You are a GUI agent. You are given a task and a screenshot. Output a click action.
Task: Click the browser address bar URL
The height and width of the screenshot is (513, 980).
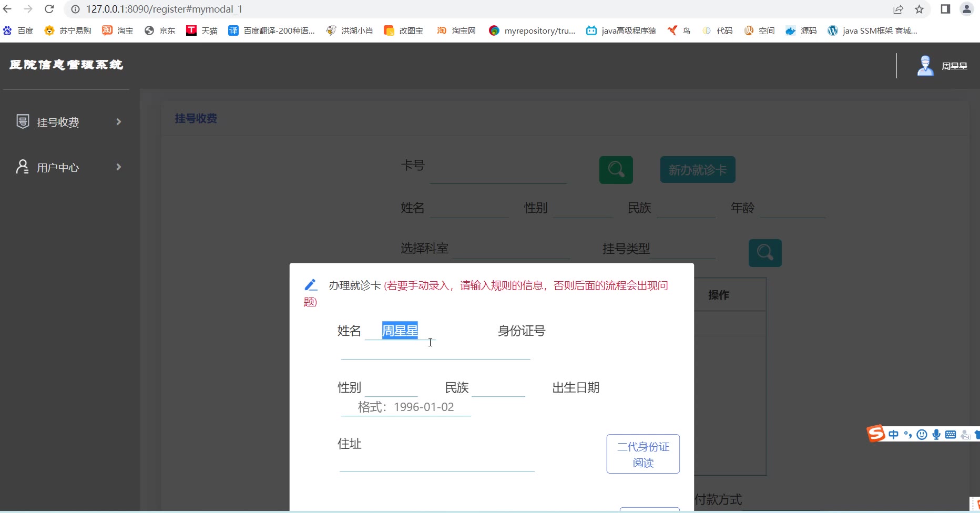coord(164,9)
